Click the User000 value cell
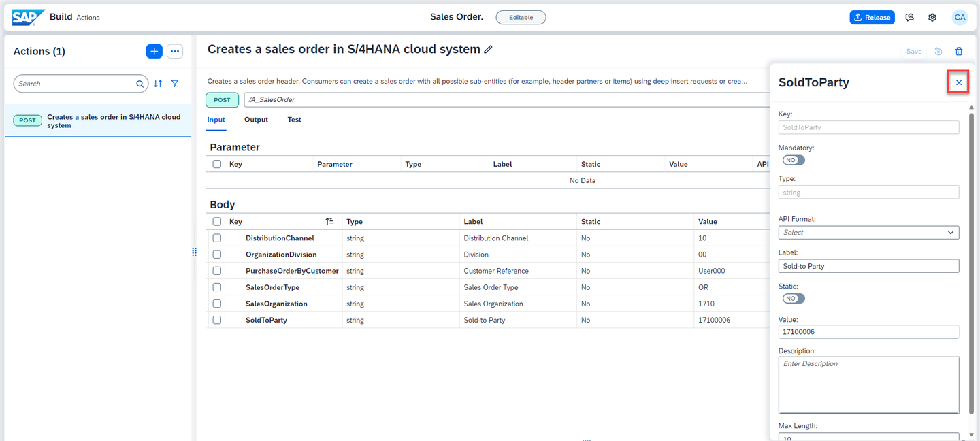 pos(712,271)
